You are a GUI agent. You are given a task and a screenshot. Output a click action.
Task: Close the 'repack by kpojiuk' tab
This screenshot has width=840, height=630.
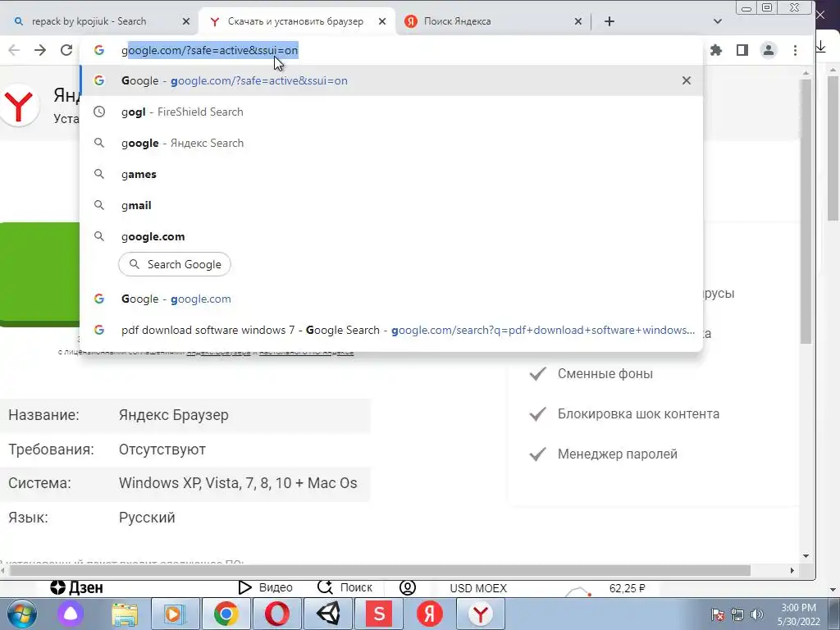pyautogui.click(x=186, y=21)
